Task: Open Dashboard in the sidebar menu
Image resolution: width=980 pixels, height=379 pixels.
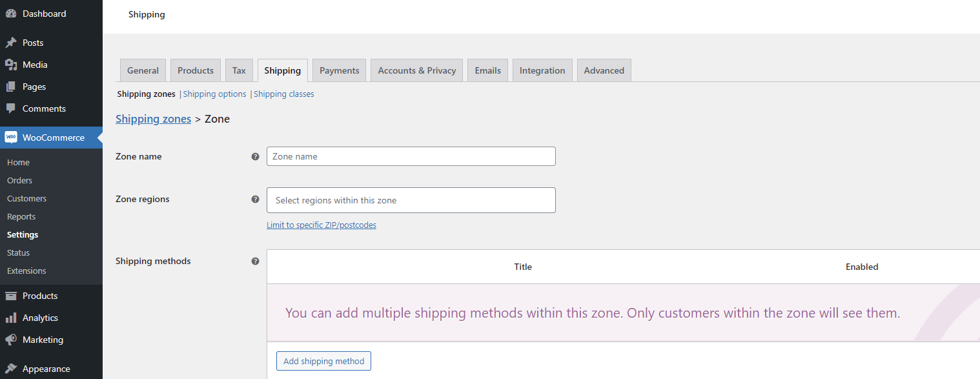Action: click(51, 14)
